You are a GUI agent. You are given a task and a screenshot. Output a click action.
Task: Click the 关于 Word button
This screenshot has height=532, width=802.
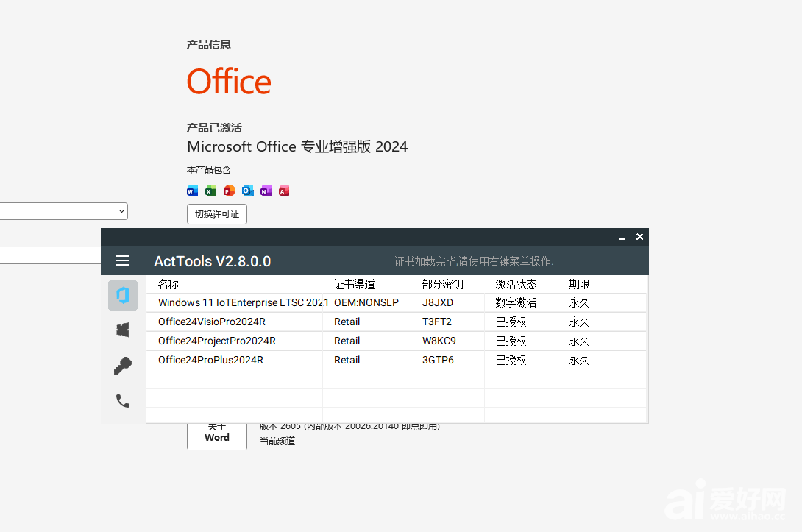pos(217,436)
